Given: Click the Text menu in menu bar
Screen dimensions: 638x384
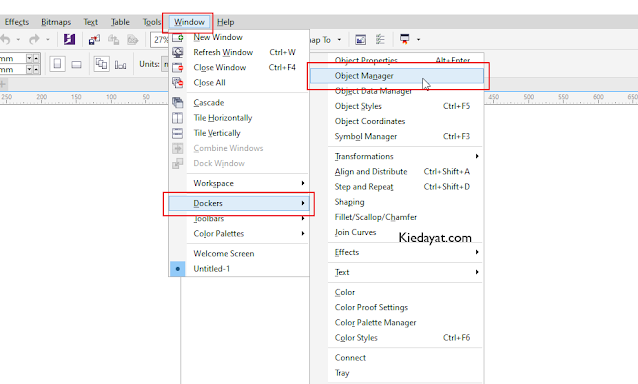Looking at the screenshot, I should (x=90, y=22).
